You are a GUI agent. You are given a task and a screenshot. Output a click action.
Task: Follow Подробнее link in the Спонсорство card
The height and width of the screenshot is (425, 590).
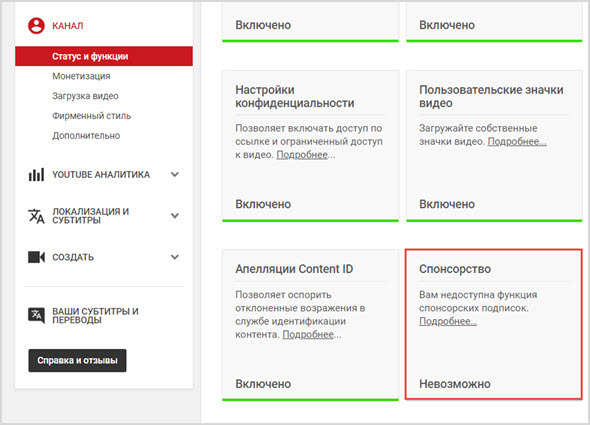pyautogui.click(x=448, y=321)
